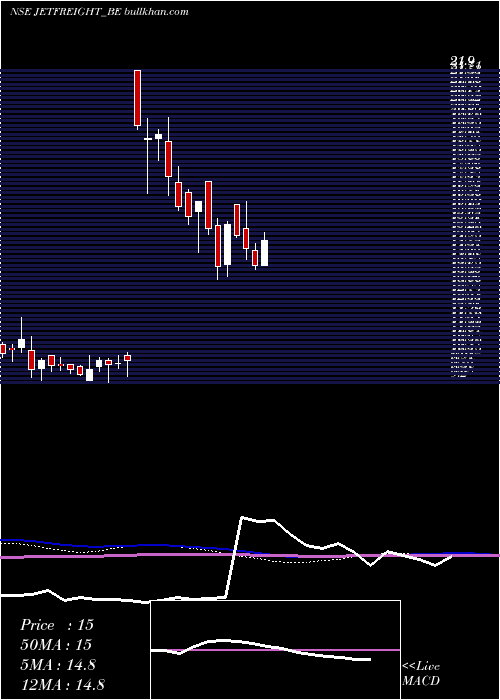Click the '5MA : 14.8' value text
The width and height of the screenshot is (500, 700).
click(58, 665)
